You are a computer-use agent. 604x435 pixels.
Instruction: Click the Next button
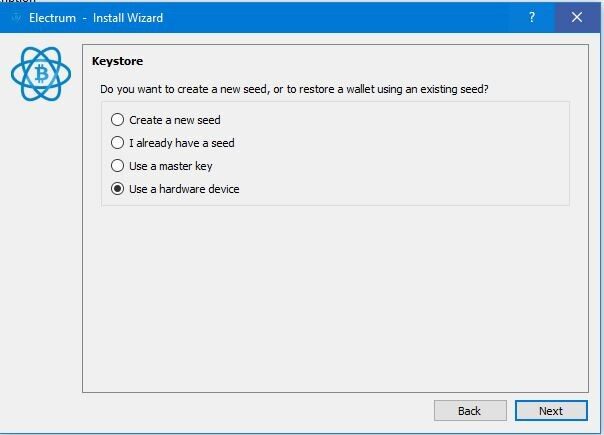[551, 411]
